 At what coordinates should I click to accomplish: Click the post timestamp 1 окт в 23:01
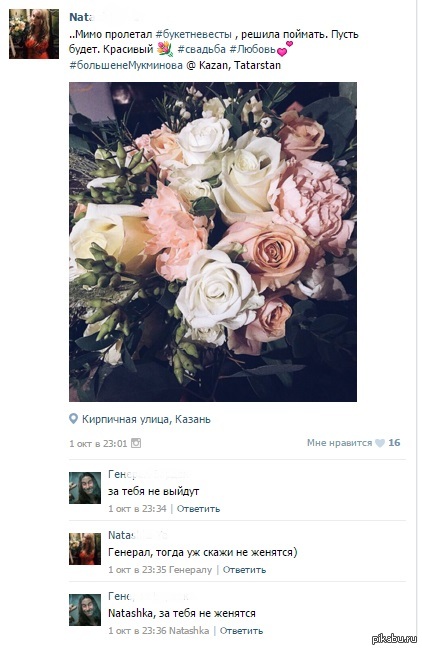coord(98,444)
